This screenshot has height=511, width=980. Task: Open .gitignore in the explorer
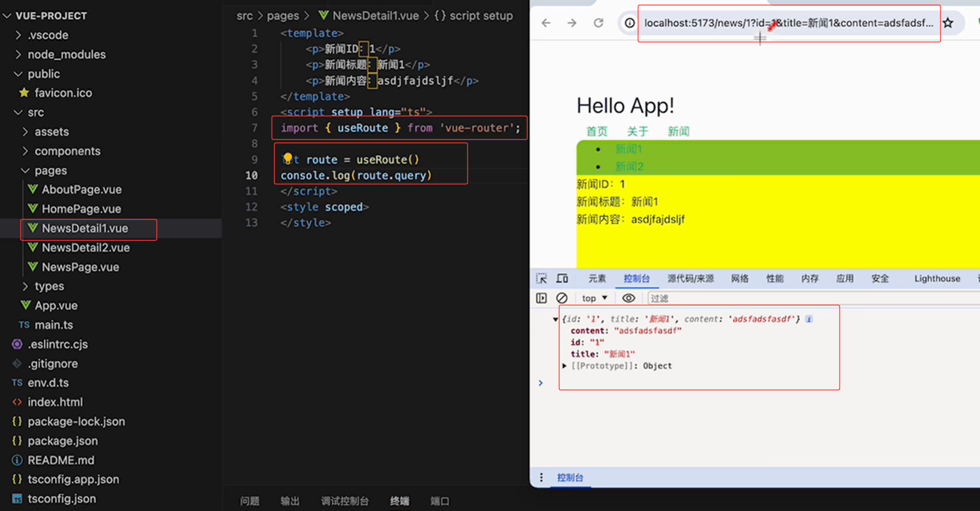(x=53, y=364)
